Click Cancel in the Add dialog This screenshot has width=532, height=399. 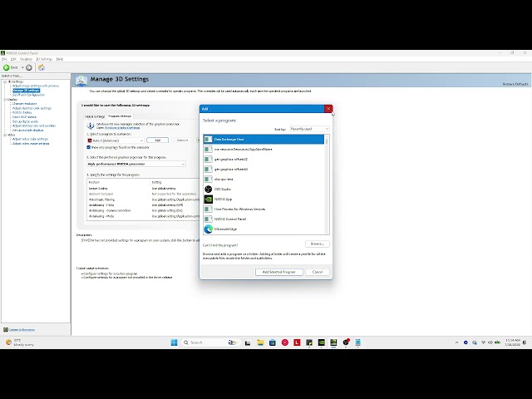click(x=318, y=272)
